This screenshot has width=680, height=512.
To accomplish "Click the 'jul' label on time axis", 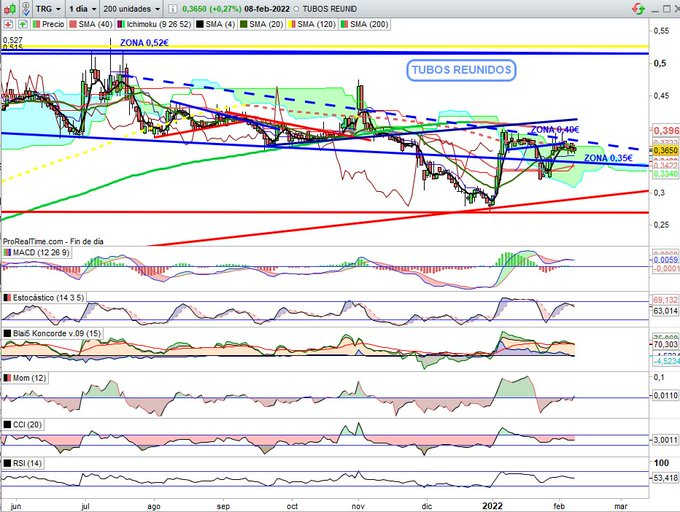I will pos(85,506).
